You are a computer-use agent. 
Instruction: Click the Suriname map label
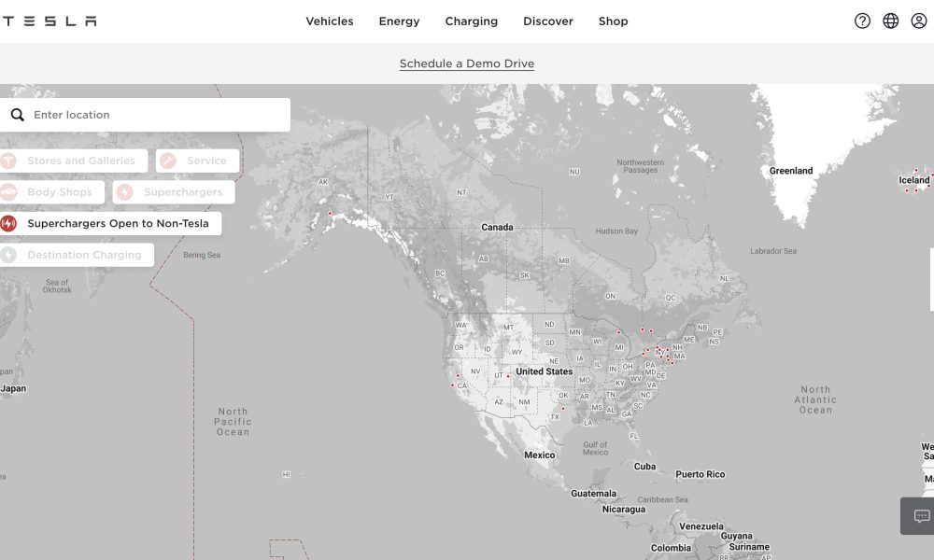point(749,547)
